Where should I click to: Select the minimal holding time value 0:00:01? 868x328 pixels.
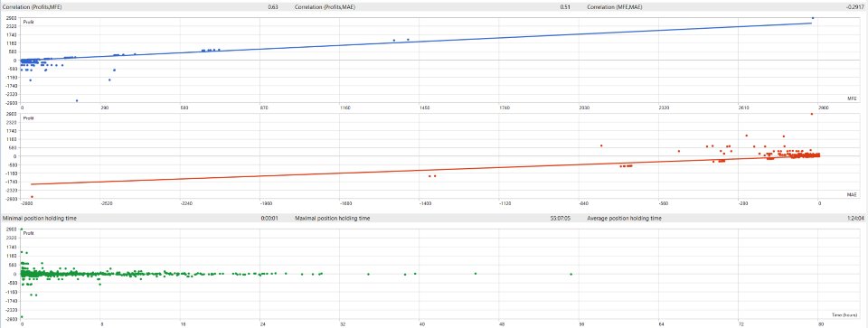pos(269,219)
